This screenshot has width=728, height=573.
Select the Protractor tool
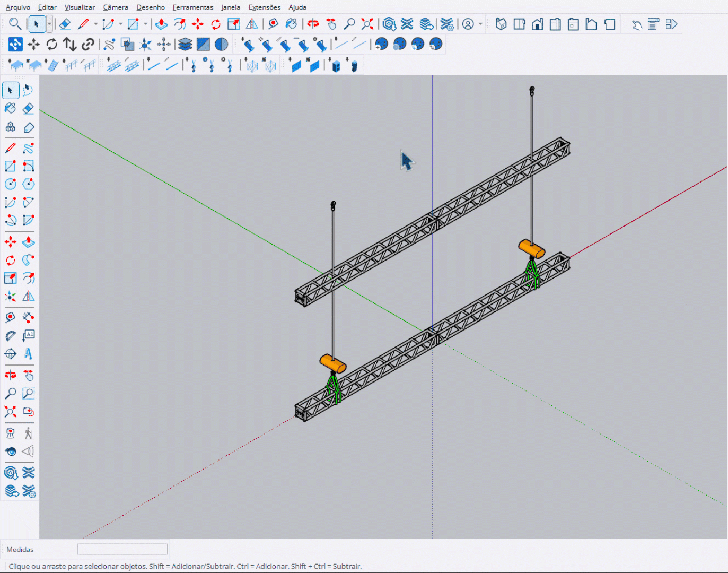click(x=10, y=335)
